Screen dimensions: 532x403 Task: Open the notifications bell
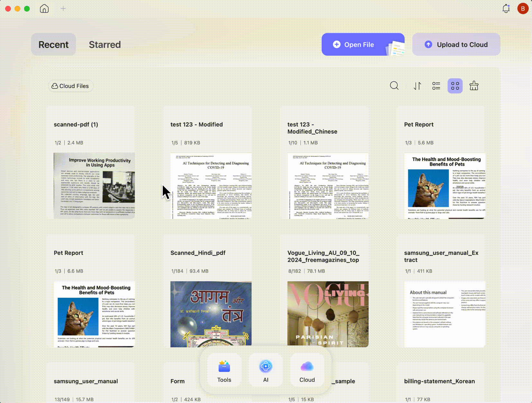coord(506,9)
